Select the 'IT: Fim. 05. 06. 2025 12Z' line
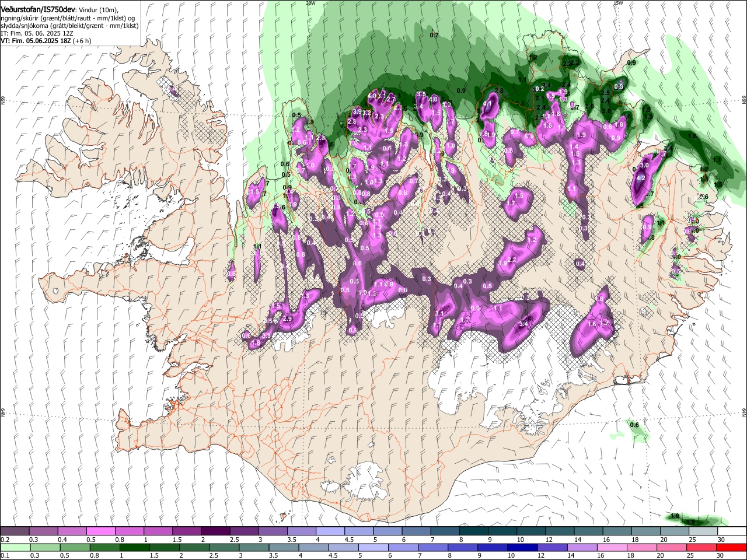The height and width of the screenshot is (560, 747). 36,34
